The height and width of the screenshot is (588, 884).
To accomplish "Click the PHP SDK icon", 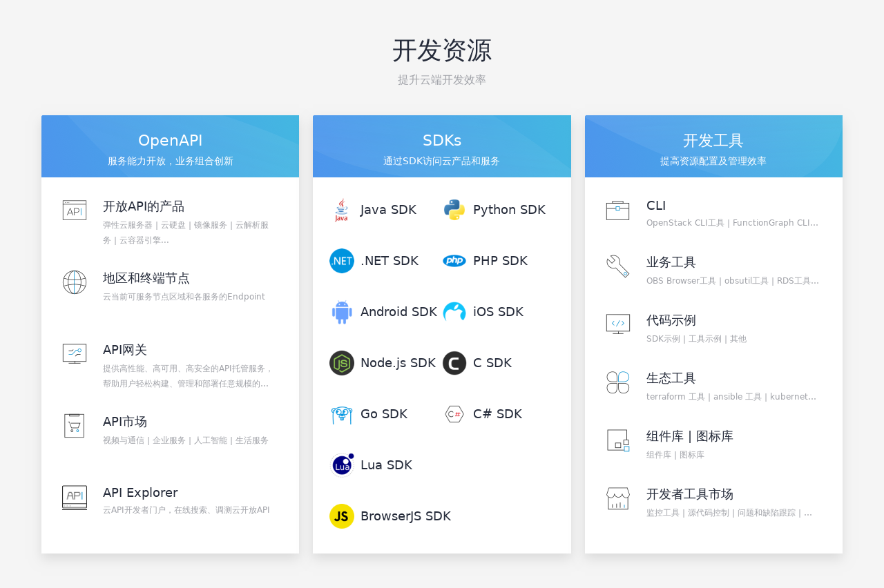I will (454, 260).
